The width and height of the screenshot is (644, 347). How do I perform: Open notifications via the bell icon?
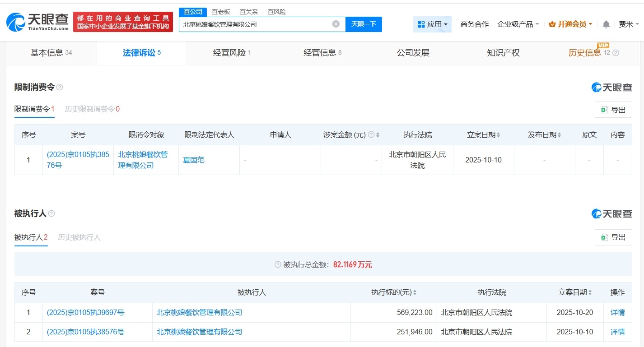click(606, 24)
